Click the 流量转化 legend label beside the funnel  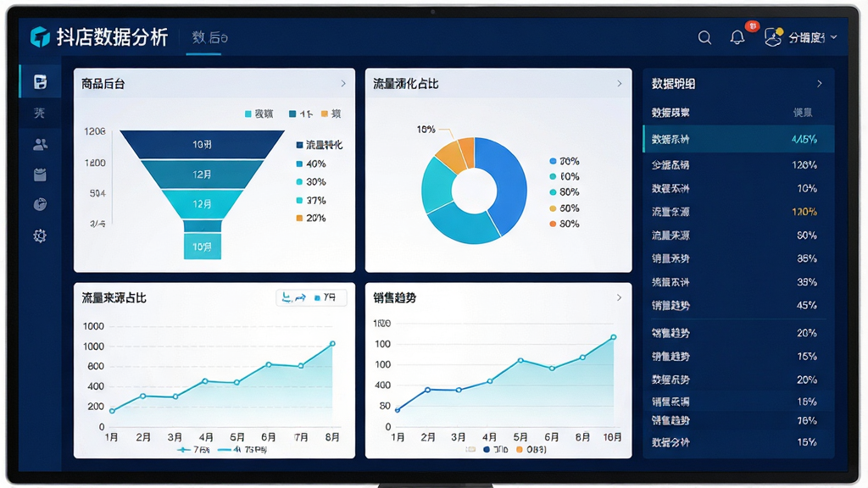325,145
